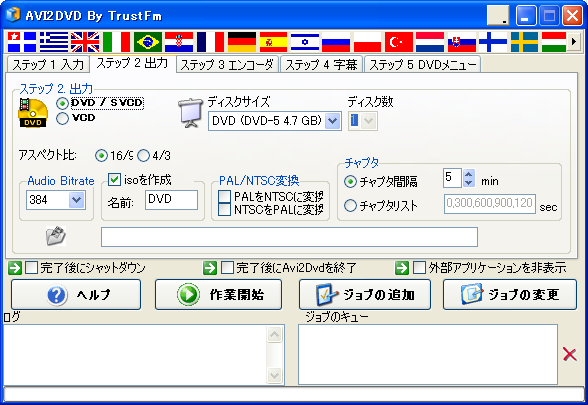Select the Swedish flag language
The image size is (588, 405).
tap(524, 42)
